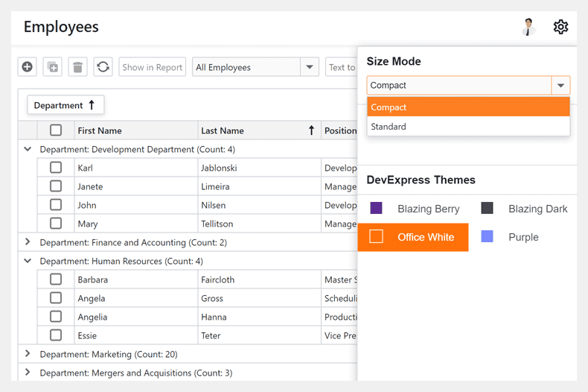
Task: Collapse the Development Department group
Action: point(28,149)
